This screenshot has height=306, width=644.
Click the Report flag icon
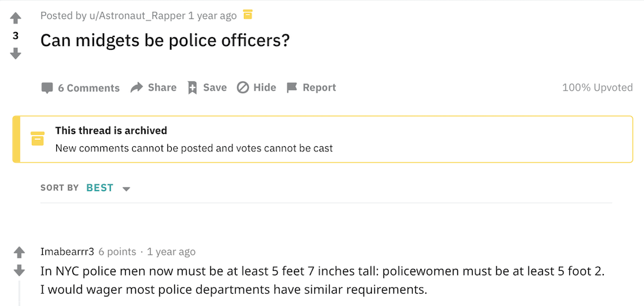tap(292, 88)
